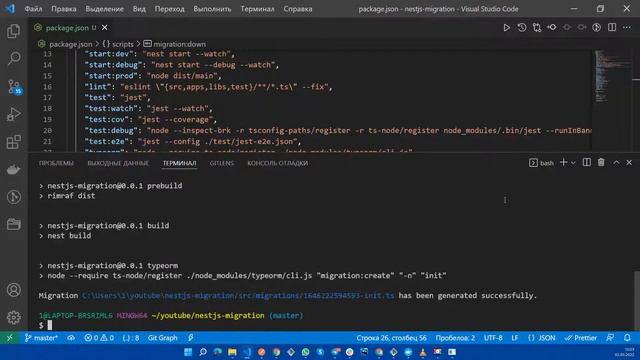
Task: Open the Вид menu
Action: (x=139, y=9)
